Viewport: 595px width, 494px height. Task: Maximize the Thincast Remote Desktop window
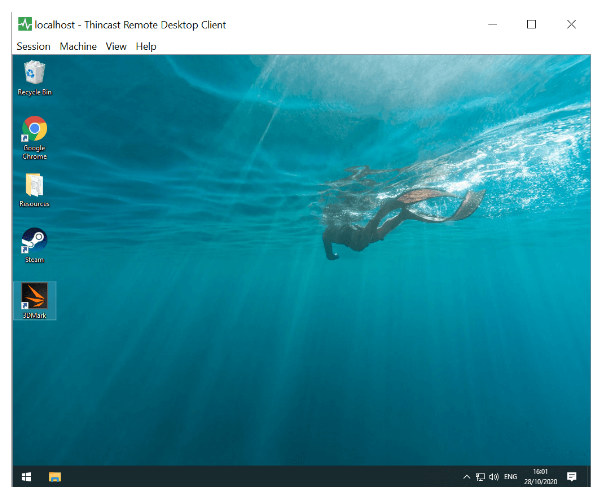click(x=532, y=24)
